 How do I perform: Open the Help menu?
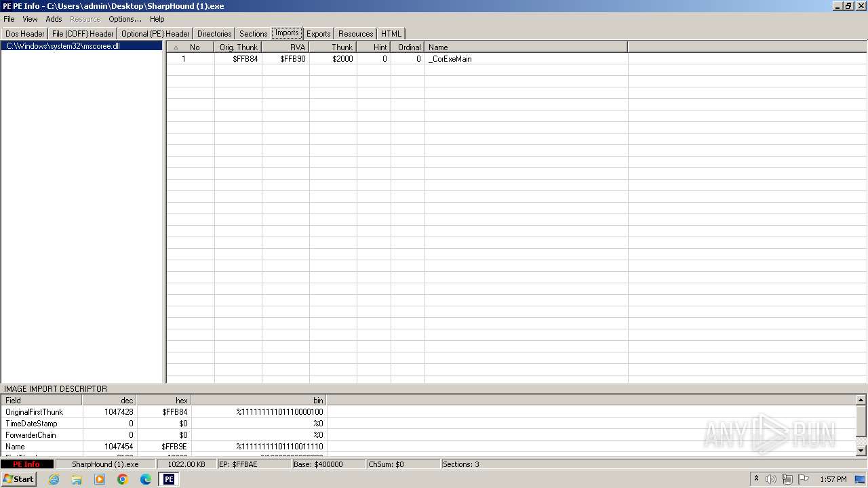pyautogui.click(x=157, y=19)
